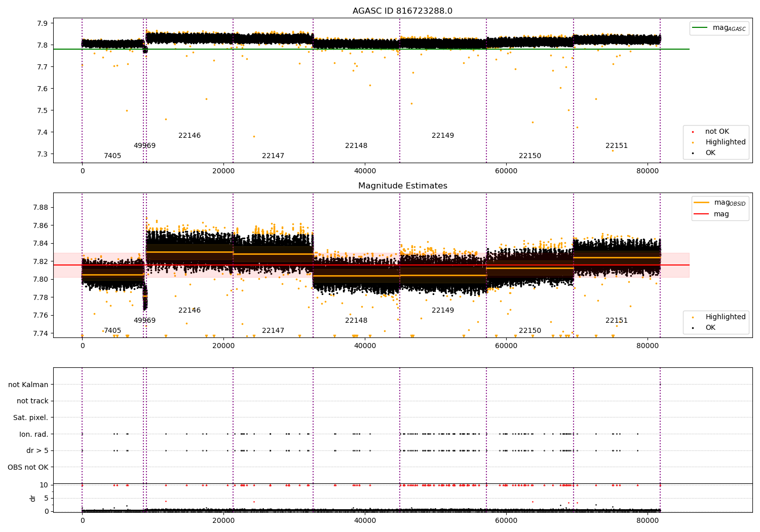Image resolution: width=760 pixels, height=532 pixels.
Task: Click obsid label 22151 in the top plot
Action: click(x=617, y=146)
